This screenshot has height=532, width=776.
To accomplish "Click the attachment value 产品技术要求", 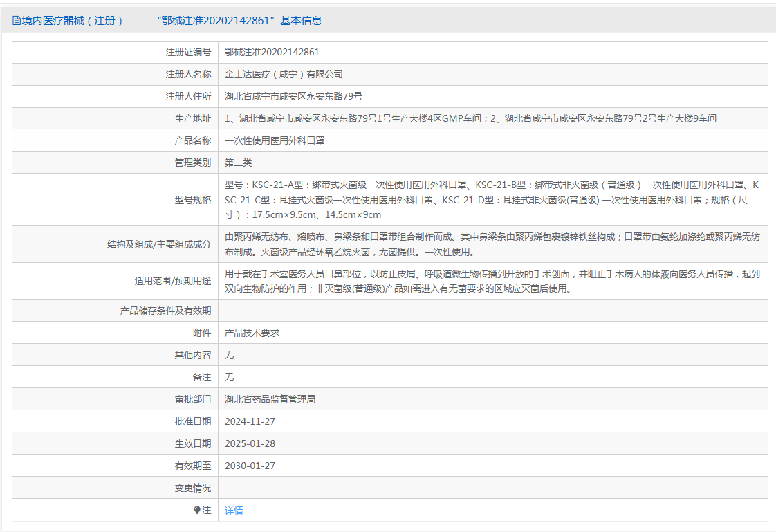I will 252,333.
